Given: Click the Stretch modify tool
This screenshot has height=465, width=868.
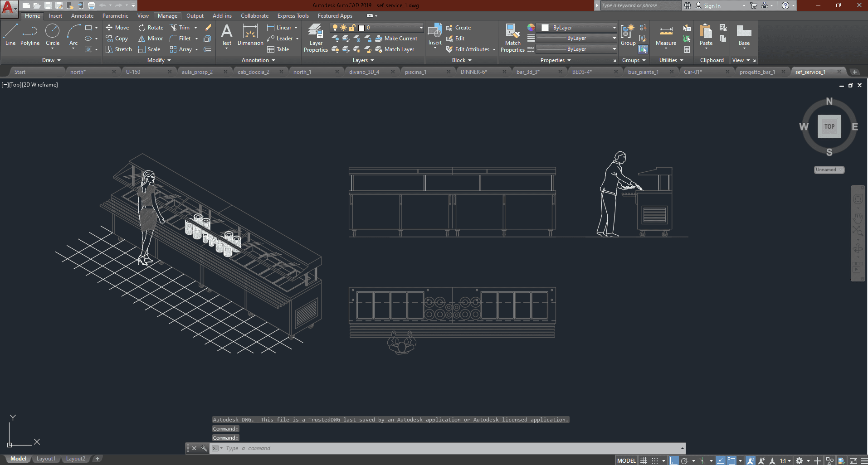Looking at the screenshot, I should [118, 49].
